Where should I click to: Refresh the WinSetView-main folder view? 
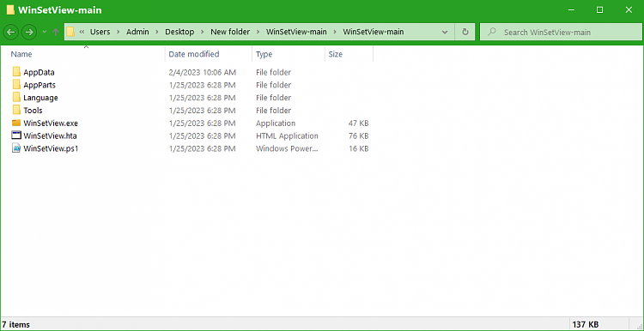click(465, 32)
